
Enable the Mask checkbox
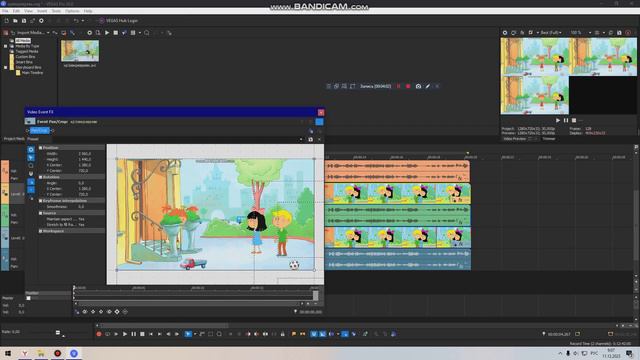pos(28,298)
